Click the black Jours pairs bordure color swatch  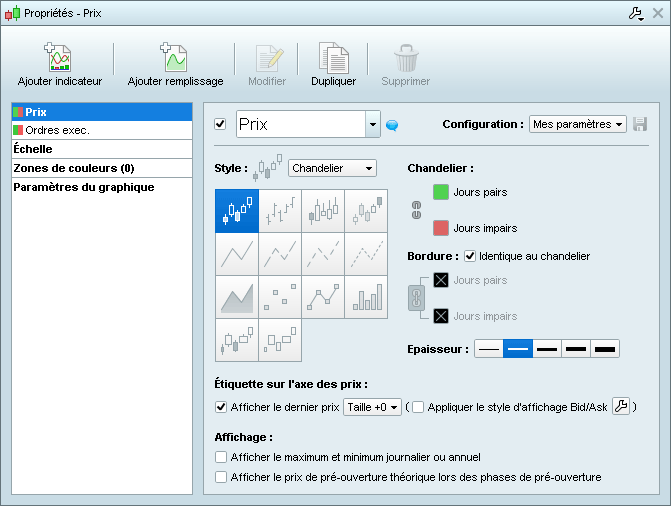441,280
